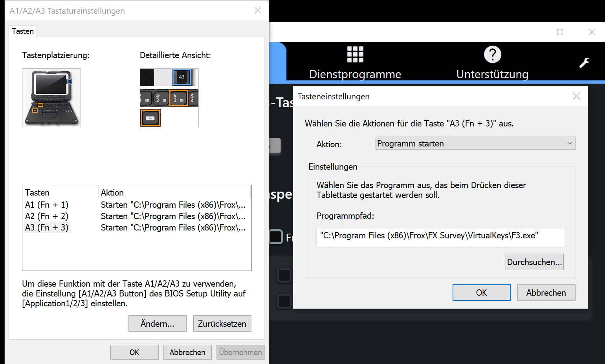Screen dimensions: 605x364
Task: Open the Dienstprogramme grid icon
Action: coord(355,55)
